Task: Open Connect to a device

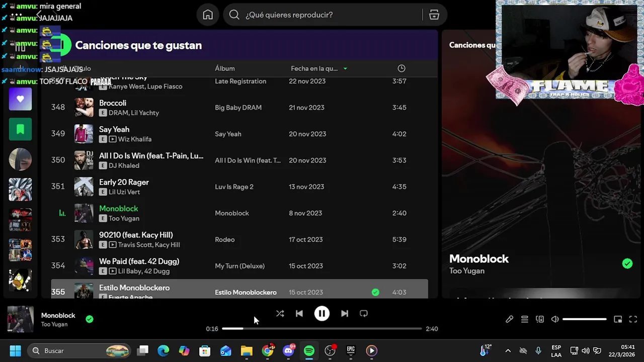Action: tap(540, 319)
